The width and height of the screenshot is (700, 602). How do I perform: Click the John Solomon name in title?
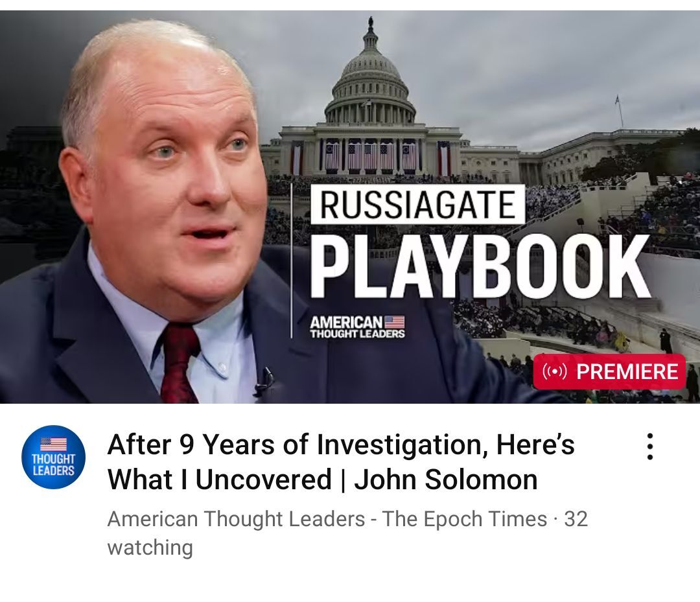click(445, 480)
